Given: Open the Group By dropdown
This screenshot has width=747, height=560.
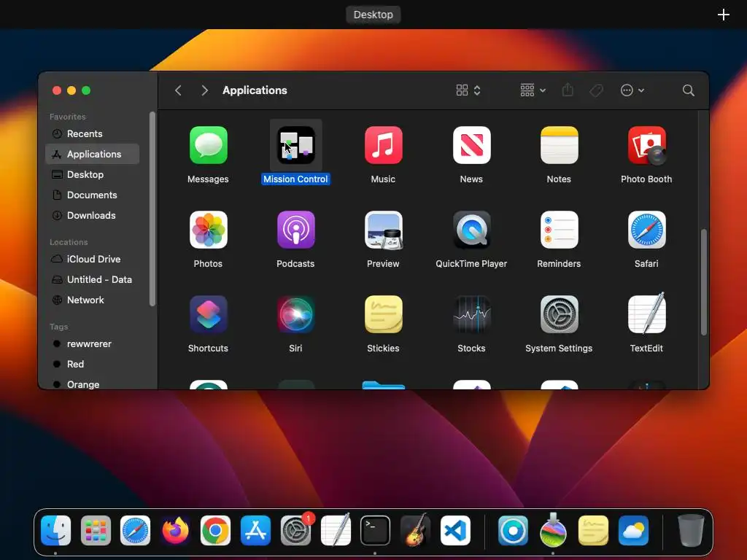Looking at the screenshot, I should point(533,90).
